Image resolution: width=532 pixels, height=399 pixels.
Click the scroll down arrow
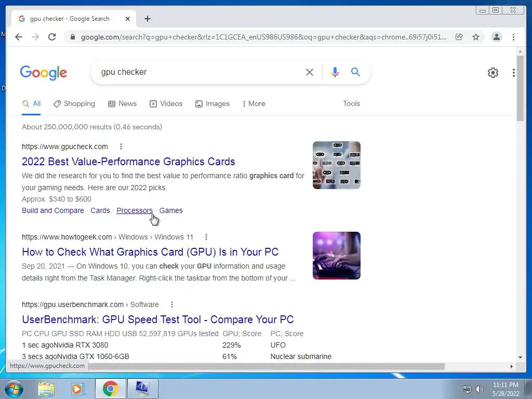click(x=520, y=357)
